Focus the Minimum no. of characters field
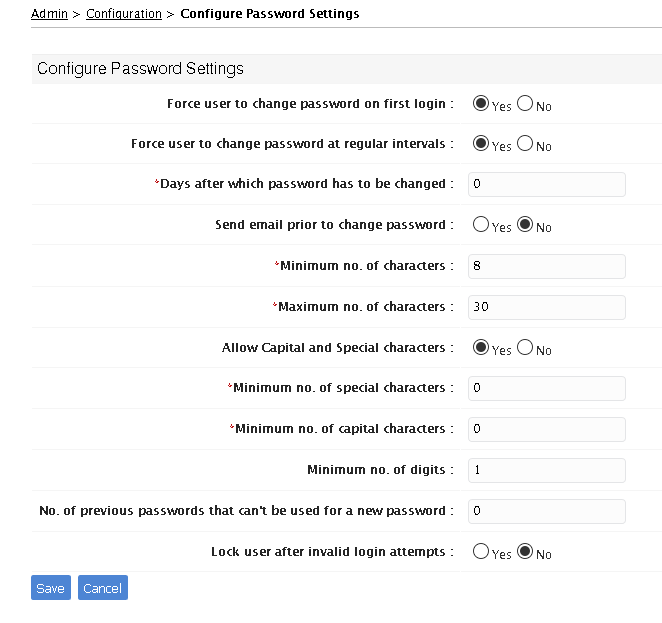The height and width of the screenshot is (623, 662). tap(546, 266)
